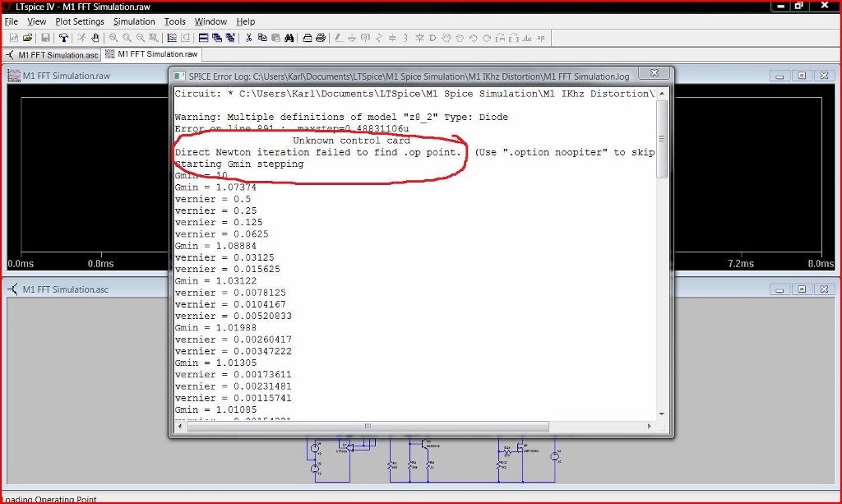Click the Print Setup icon
Image resolution: width=842 pixels, height=504 pixels.
click(308, 38)
